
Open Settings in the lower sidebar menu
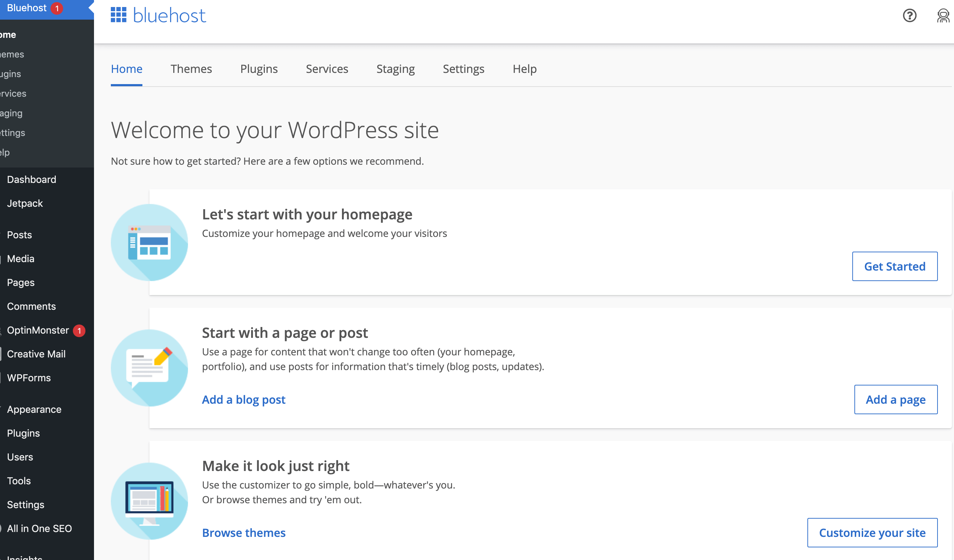point(26,504)
